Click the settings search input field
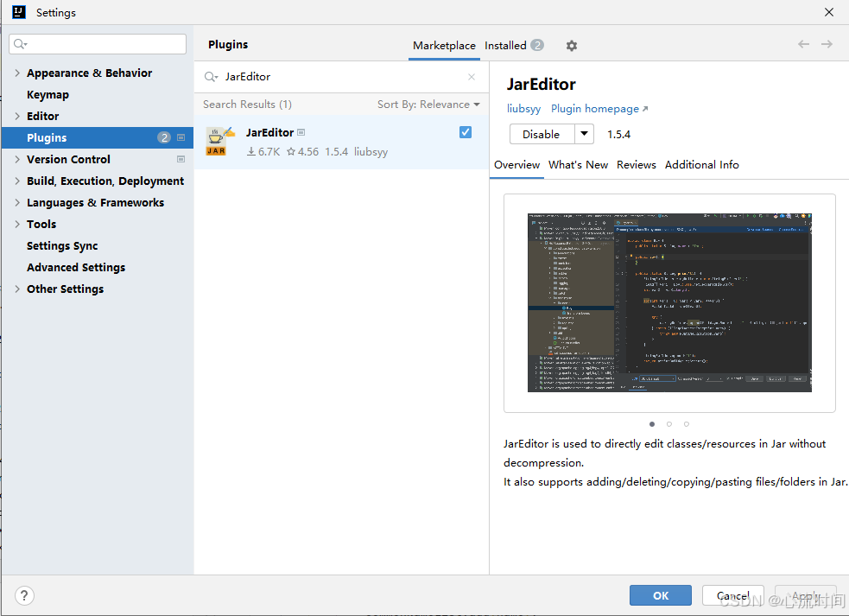The width and height of the screenshot is (849, 616). [x=98, y=44]
